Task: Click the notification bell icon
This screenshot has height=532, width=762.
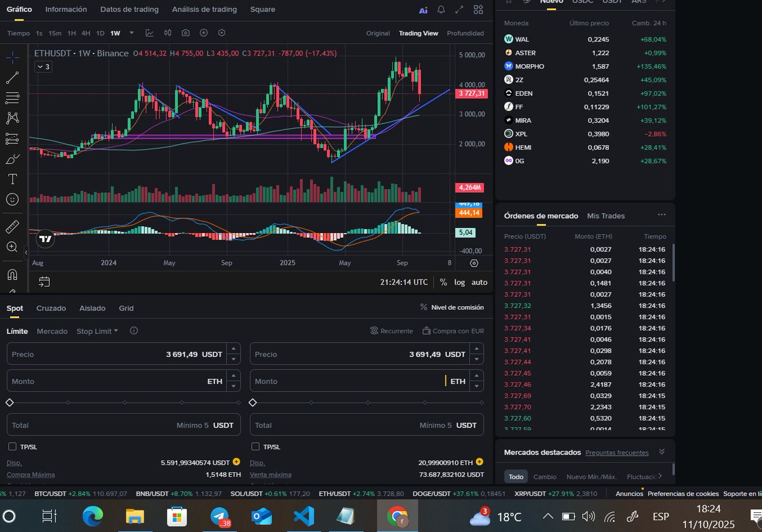Action: pos(441,10)
